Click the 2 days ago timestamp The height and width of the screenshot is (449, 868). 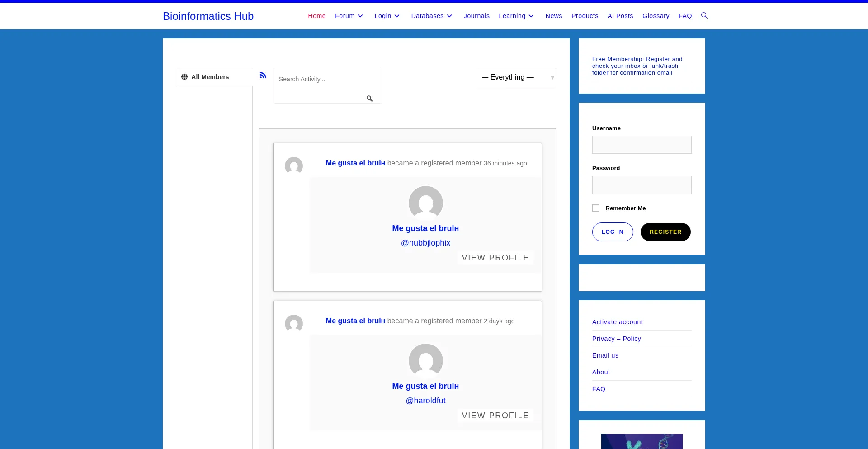pos(499,321)
